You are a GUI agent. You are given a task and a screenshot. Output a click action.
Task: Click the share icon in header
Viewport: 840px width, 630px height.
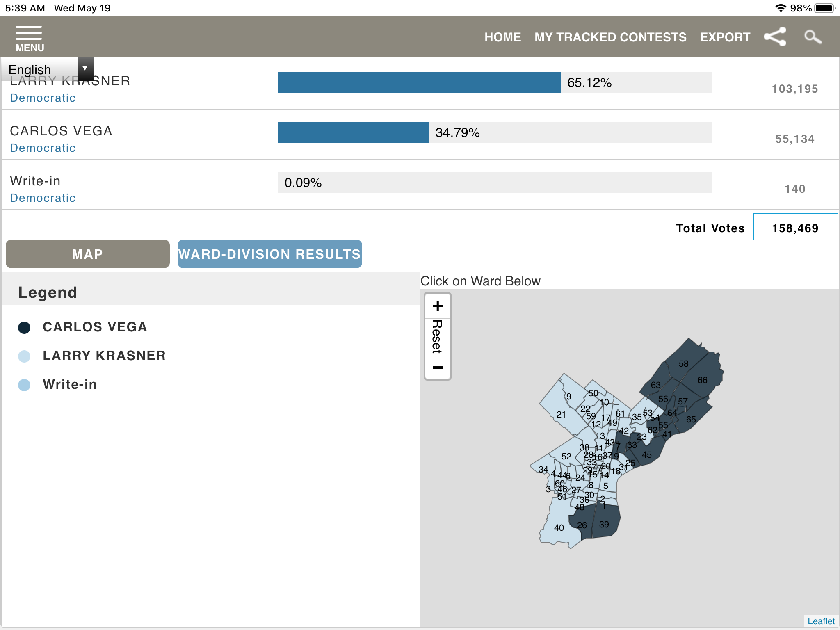[775, 37]
